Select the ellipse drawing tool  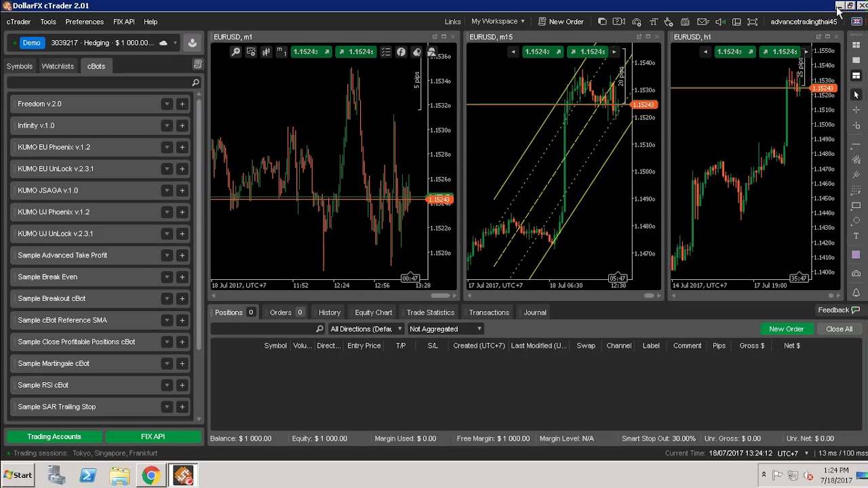coord(856,220)
